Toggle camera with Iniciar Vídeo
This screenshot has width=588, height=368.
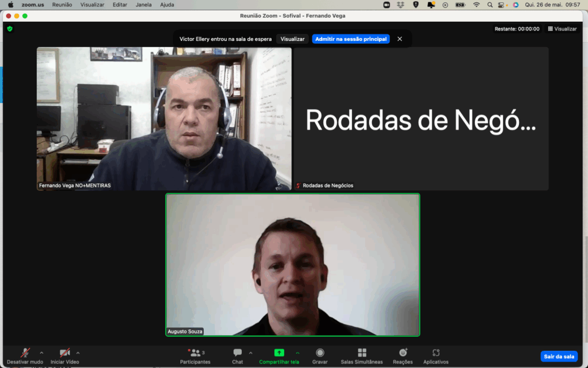point(65,353)
